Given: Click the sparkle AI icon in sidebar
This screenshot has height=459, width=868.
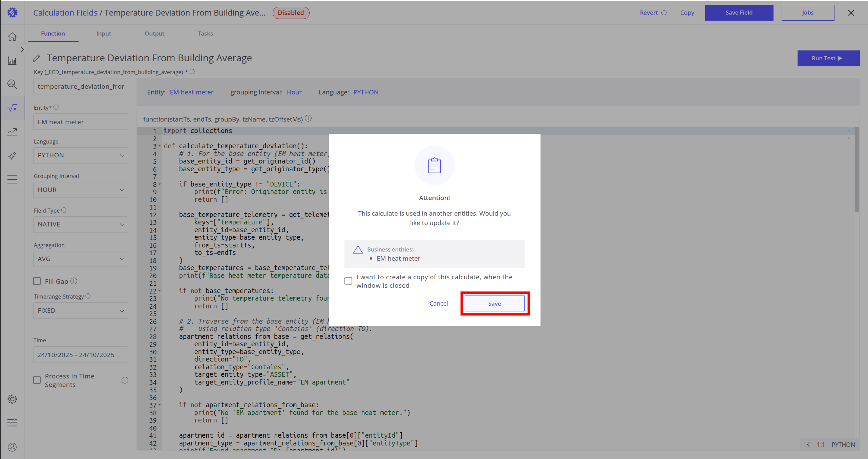Looking at the screenshot, I should [x=12, y=156].
